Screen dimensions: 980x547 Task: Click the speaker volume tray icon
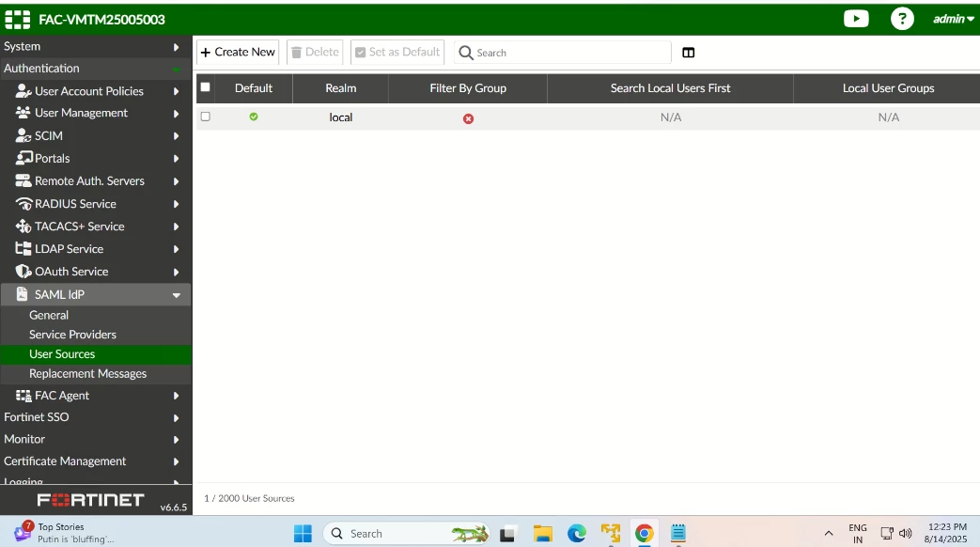point(905,533)
